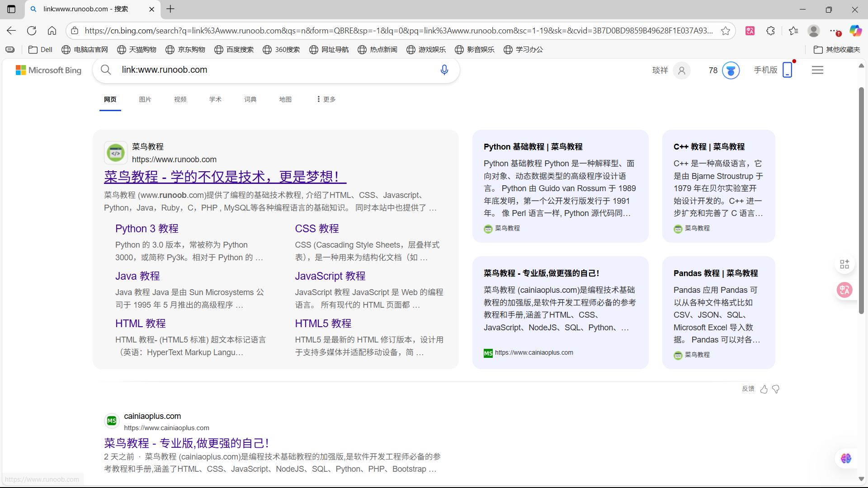Click the translate icon in the address bar
868x488 pixels.
pos(750,30)
